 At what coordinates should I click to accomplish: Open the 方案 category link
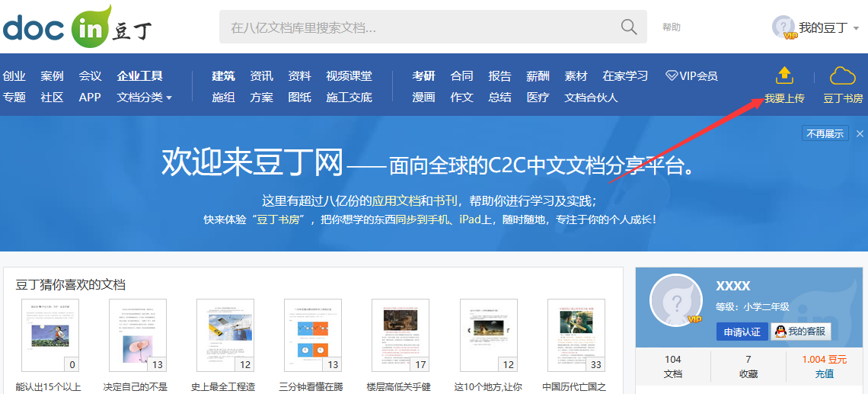[261, 98]
